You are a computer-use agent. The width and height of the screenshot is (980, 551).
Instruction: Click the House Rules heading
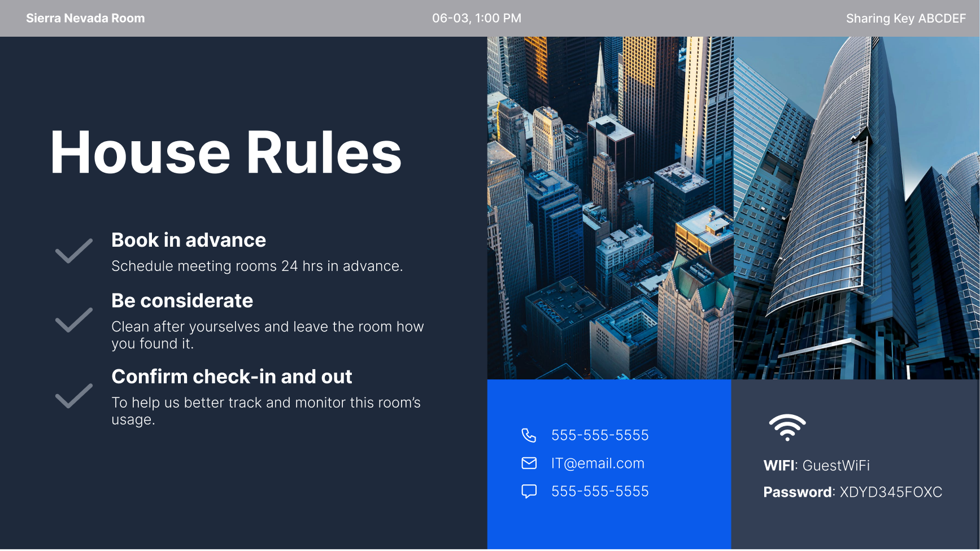[226, 152]
